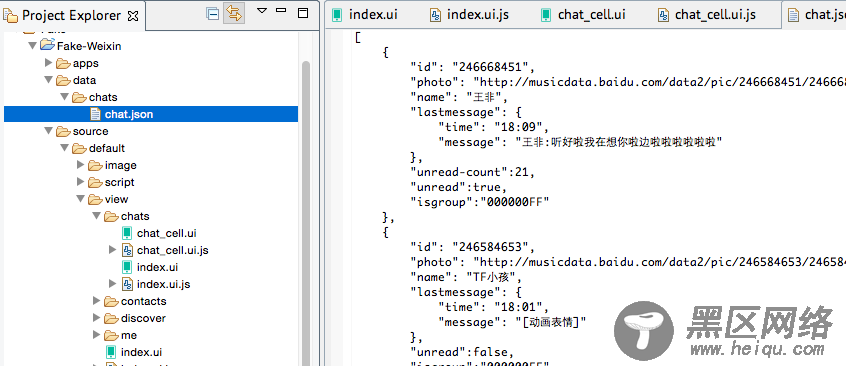This screenshot has width=846, height=366.
Task: Click the apps folder icon
Action: [x=63, y=63]
